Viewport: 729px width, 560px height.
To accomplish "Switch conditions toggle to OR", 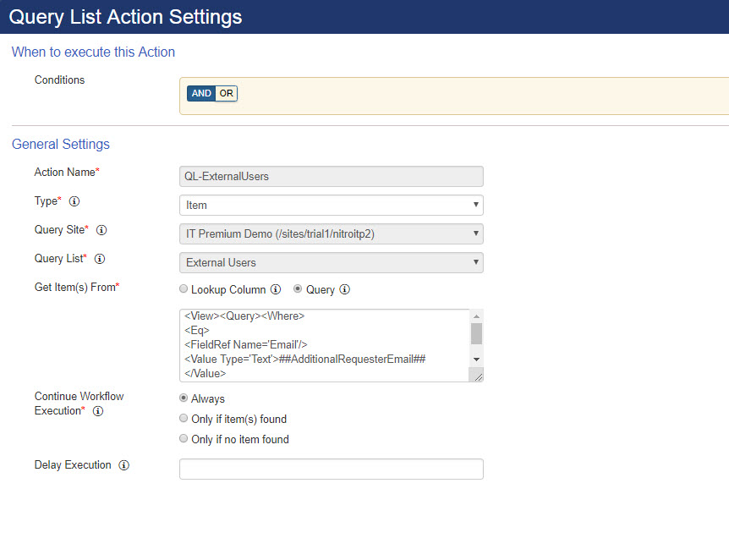I will coord(227,93).
